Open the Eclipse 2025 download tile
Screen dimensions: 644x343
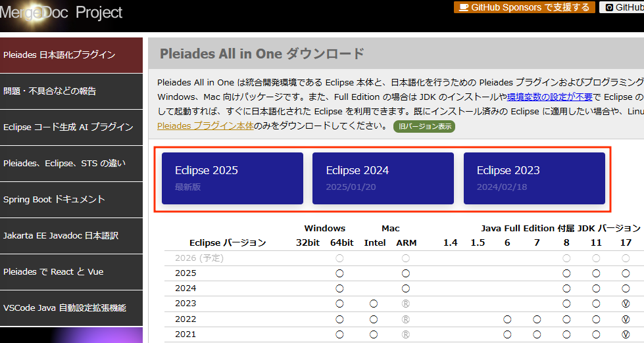tap(232, 179)
